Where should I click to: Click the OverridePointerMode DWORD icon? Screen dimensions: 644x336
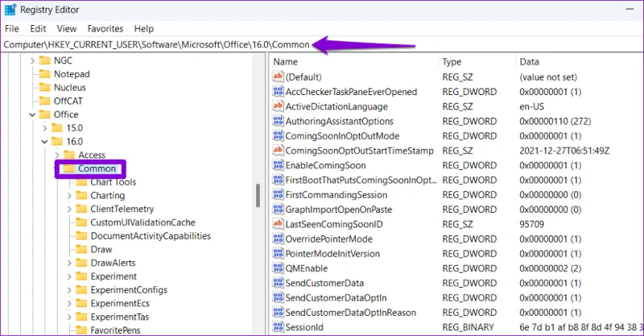click(278, 239)
